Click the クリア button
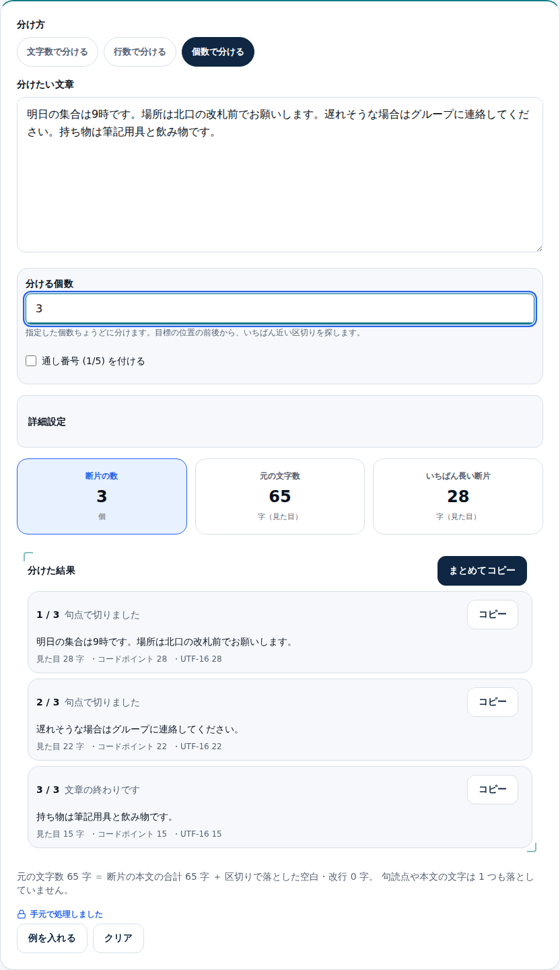 point(118,938)
